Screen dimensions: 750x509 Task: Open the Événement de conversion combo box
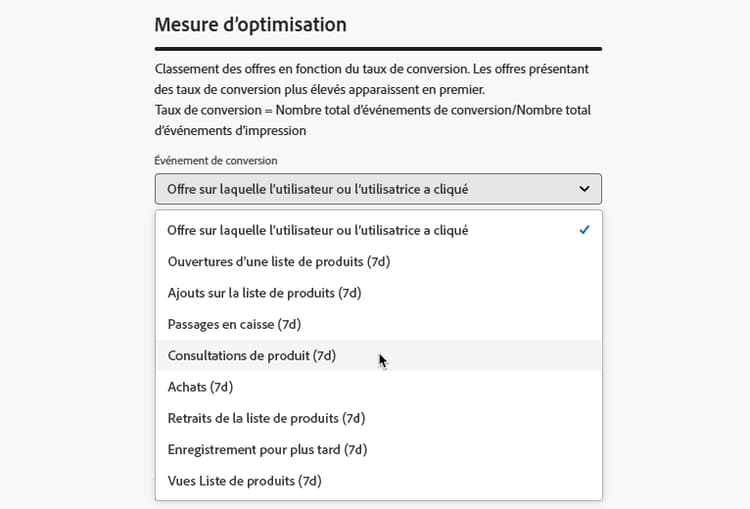tap(378, 189)
